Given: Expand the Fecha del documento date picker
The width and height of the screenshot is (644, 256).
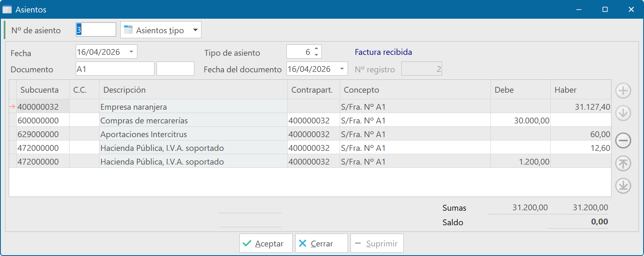Looking at the screenshot, I should pyautogui.click(x=342, y=69).
